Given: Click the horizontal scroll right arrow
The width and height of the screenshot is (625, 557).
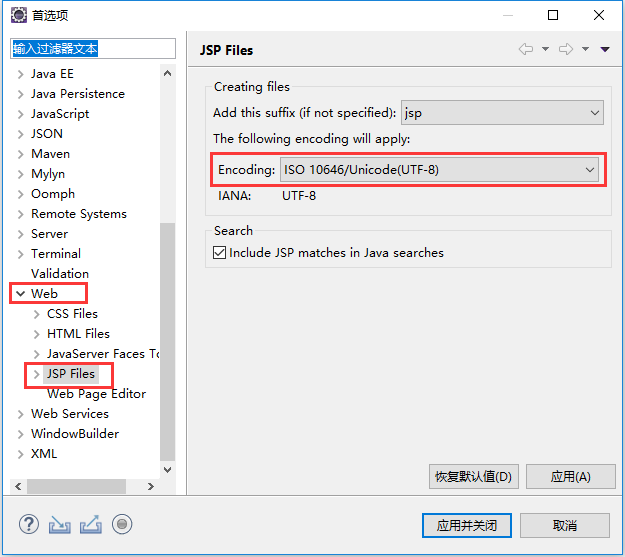Looking at the screenshot, I should tap(150, 486).
